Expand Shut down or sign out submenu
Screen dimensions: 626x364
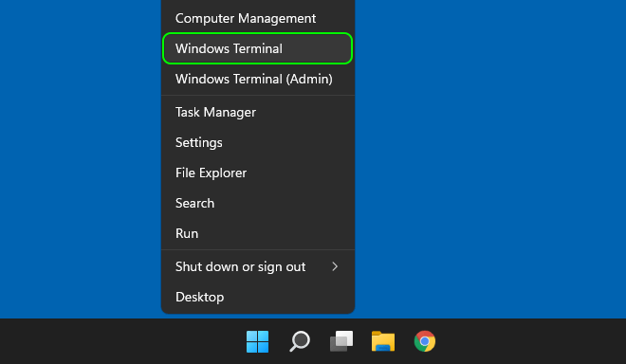coord(258,266)
